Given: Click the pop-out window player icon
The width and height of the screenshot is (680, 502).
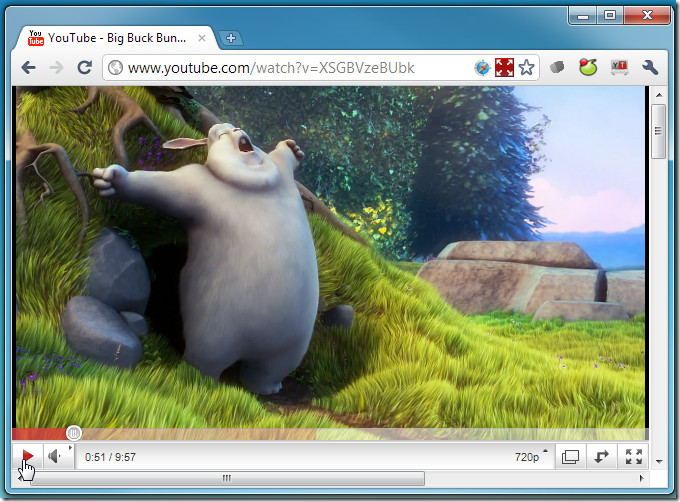Looking at the screenshot, I should 570,456.
